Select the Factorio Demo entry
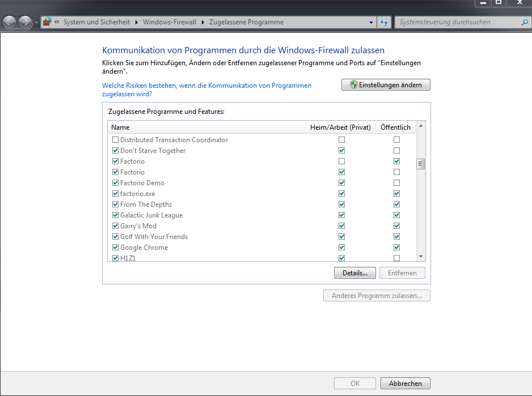This screenshot has height=396, width=532. coord(142,183)
